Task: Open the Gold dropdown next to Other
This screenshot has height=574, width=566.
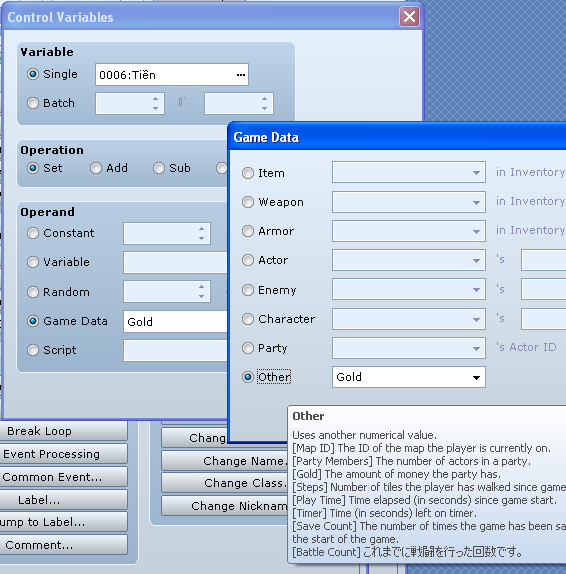Action: point(409,377)
